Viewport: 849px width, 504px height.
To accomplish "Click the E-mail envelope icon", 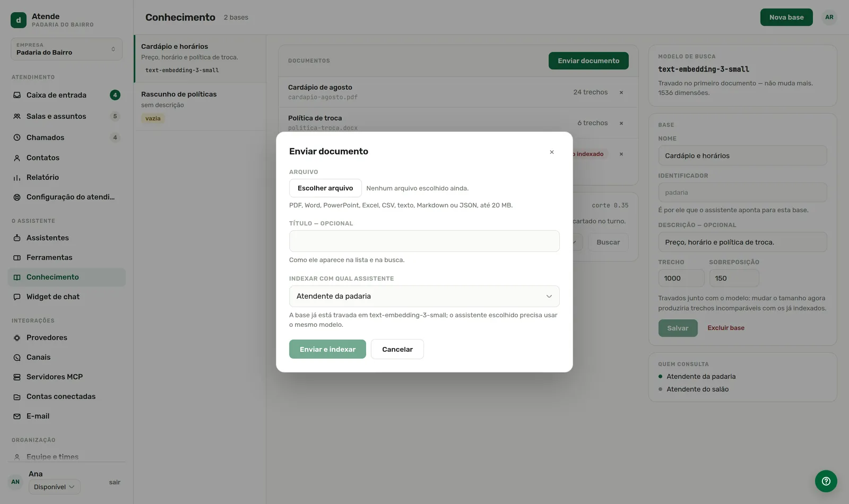I will point(17,416).
